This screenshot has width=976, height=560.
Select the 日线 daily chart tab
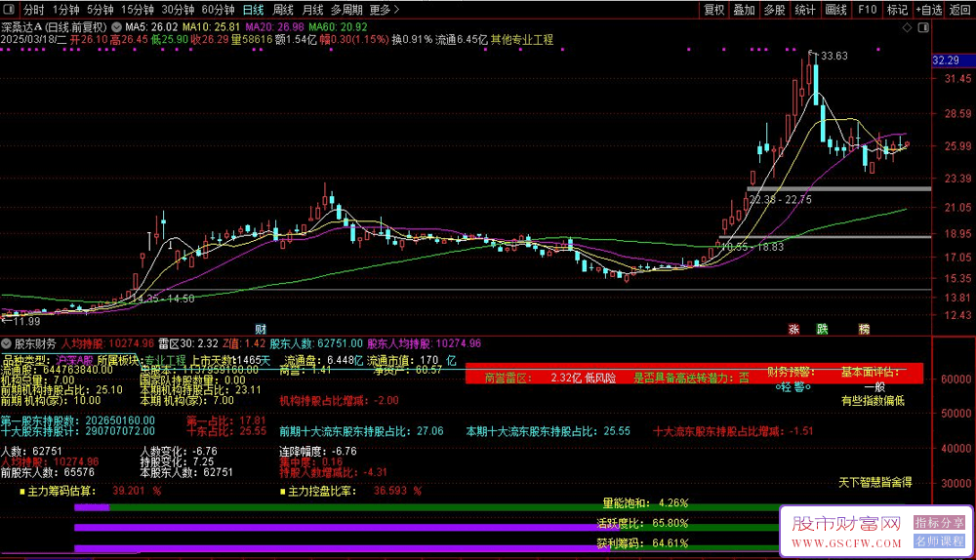(253, 10)
